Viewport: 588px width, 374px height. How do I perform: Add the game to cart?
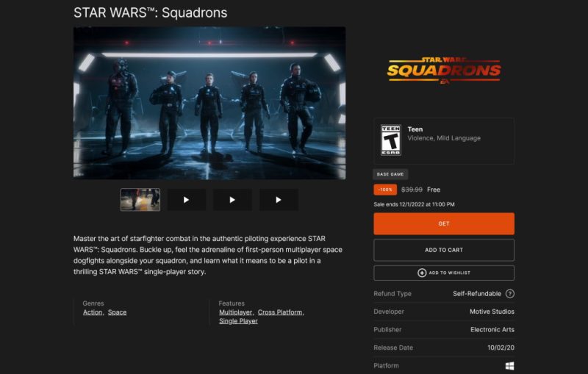pos(444,250)
